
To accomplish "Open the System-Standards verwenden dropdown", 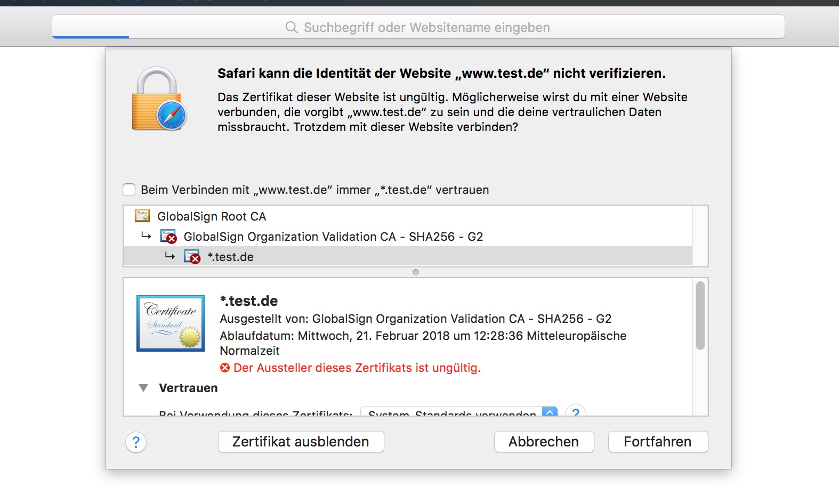I will [x=459, y=411].
